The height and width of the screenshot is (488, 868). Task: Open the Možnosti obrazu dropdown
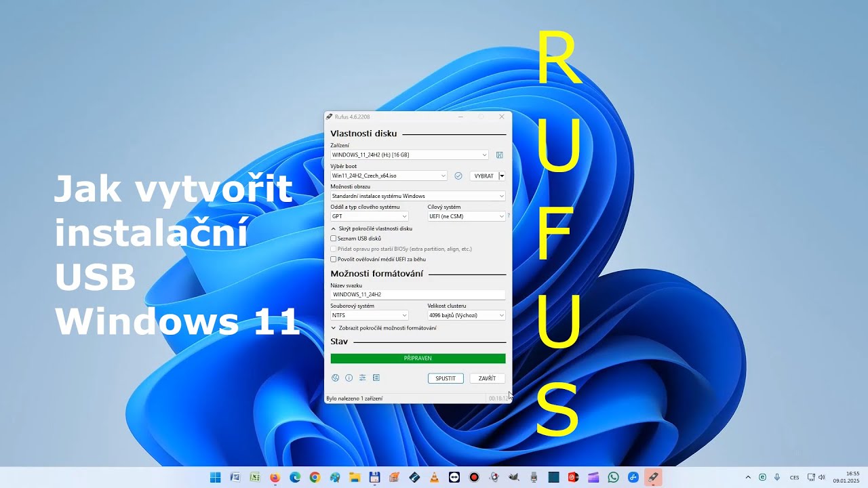418,196
